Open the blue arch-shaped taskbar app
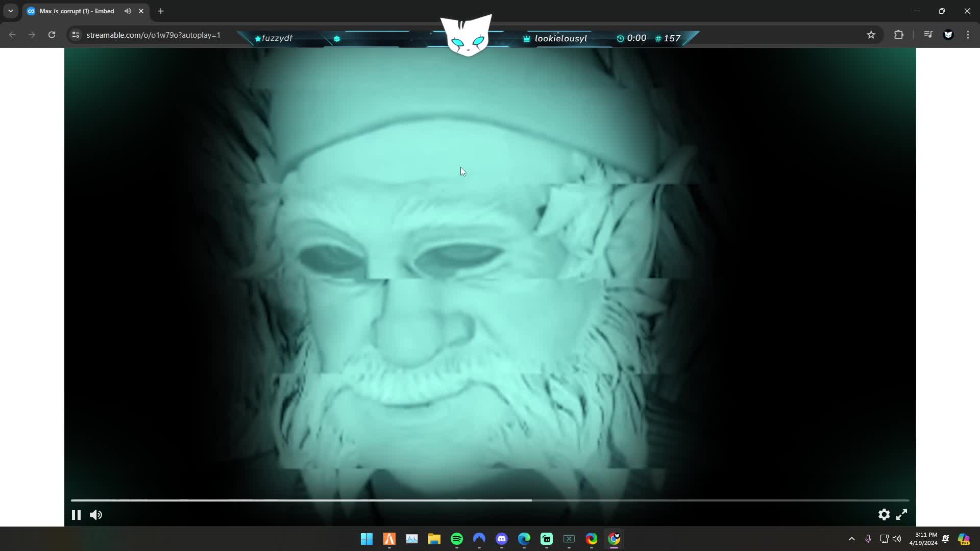 pos(479,539)
